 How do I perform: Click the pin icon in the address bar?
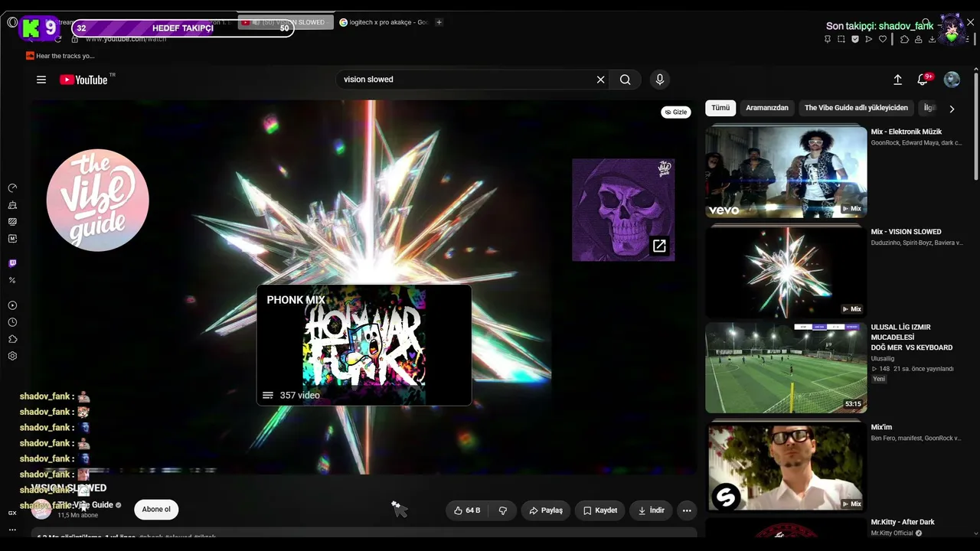[828, 39]
